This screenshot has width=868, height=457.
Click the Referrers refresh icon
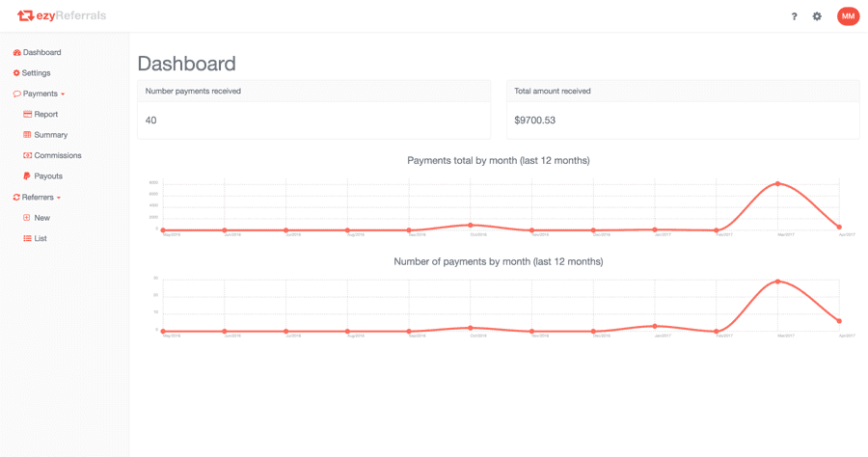pos(16,198)
